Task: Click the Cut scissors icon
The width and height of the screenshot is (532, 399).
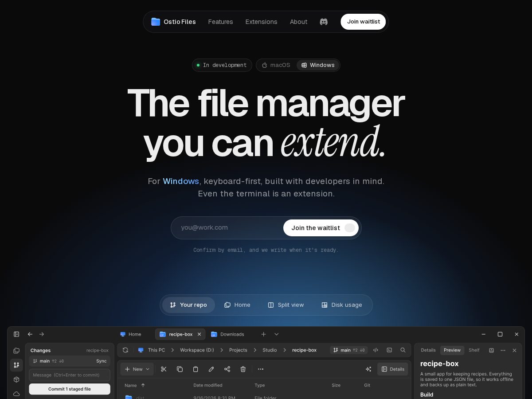Action: [164, 369]
